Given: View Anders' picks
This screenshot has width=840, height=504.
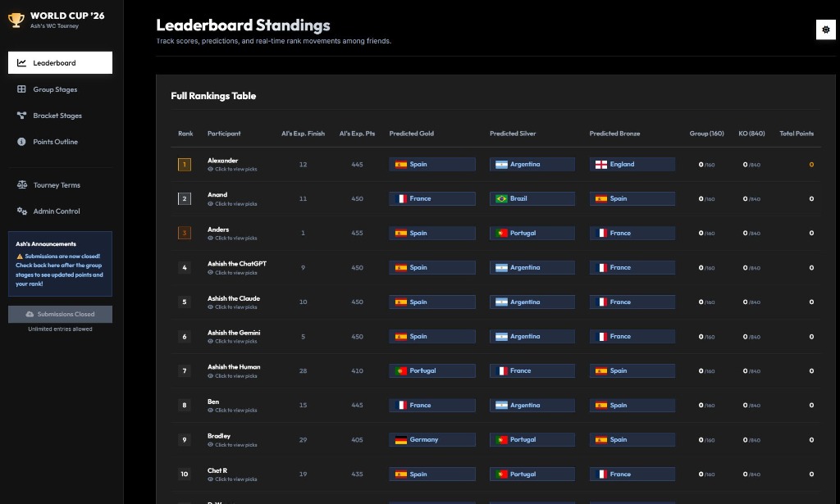Looking at the screenshot, I should click(232, 238).
